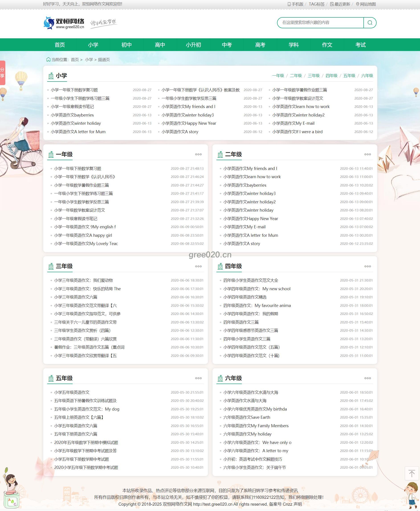
Task: Open the 作文 navigation menu item
Action: click(327, 45)
